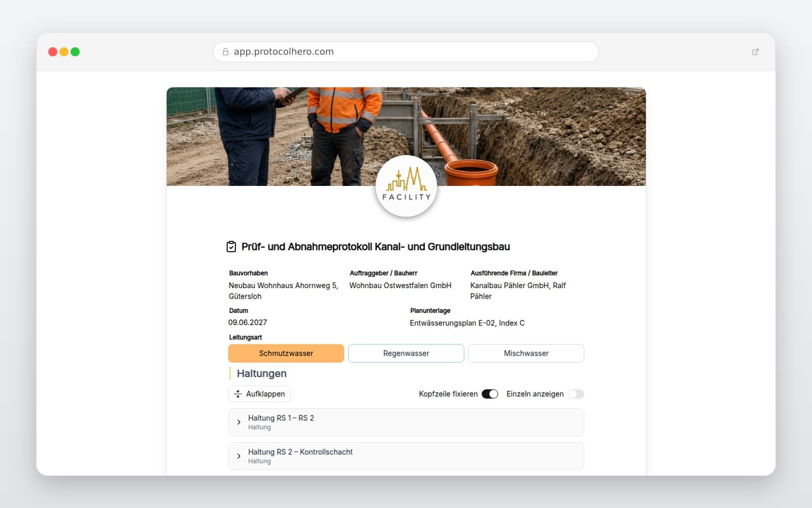Click the Leitungsart label

[x=246, y=337]
